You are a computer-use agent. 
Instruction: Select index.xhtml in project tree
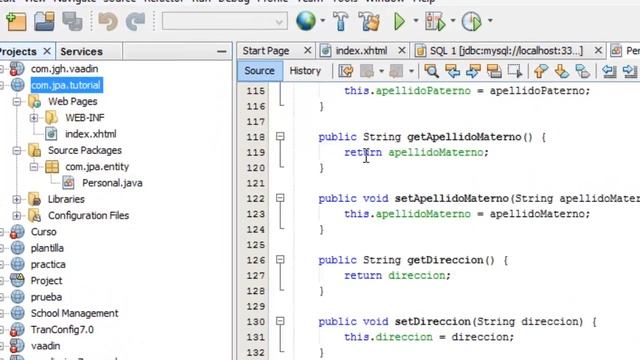[91, 134]
